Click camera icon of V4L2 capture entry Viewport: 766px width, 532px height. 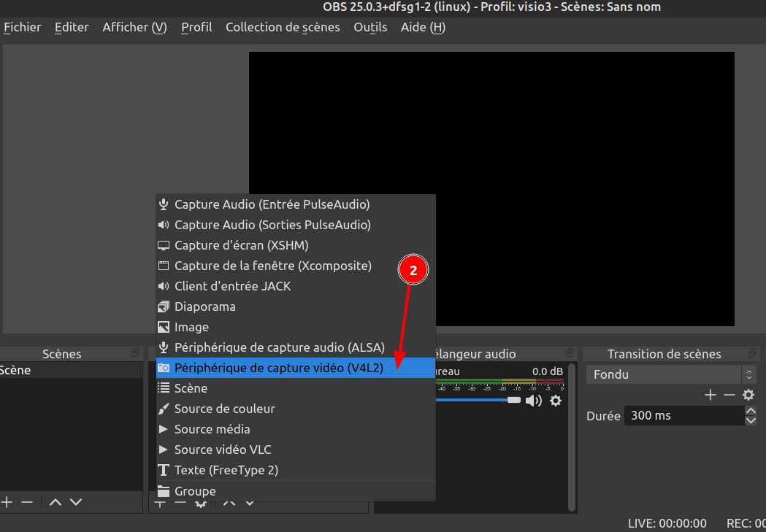[164, 368]
